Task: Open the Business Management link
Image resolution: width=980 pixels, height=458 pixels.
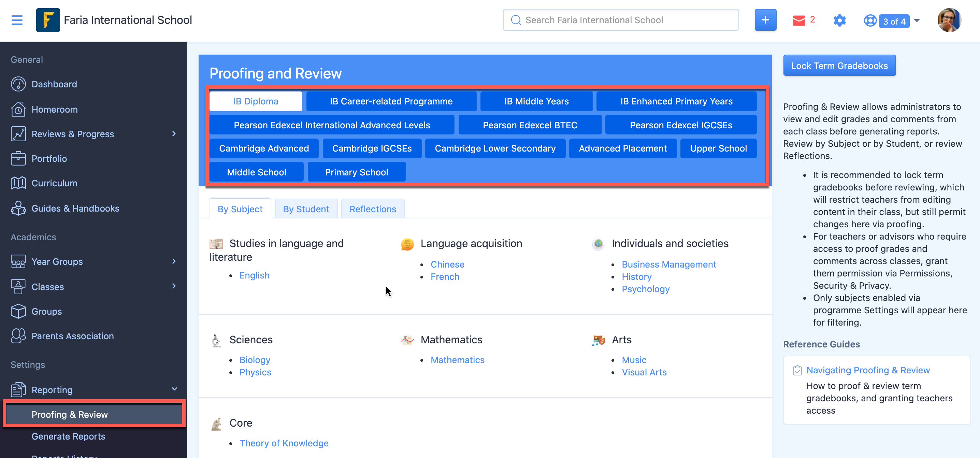Action: coord(669,264)
